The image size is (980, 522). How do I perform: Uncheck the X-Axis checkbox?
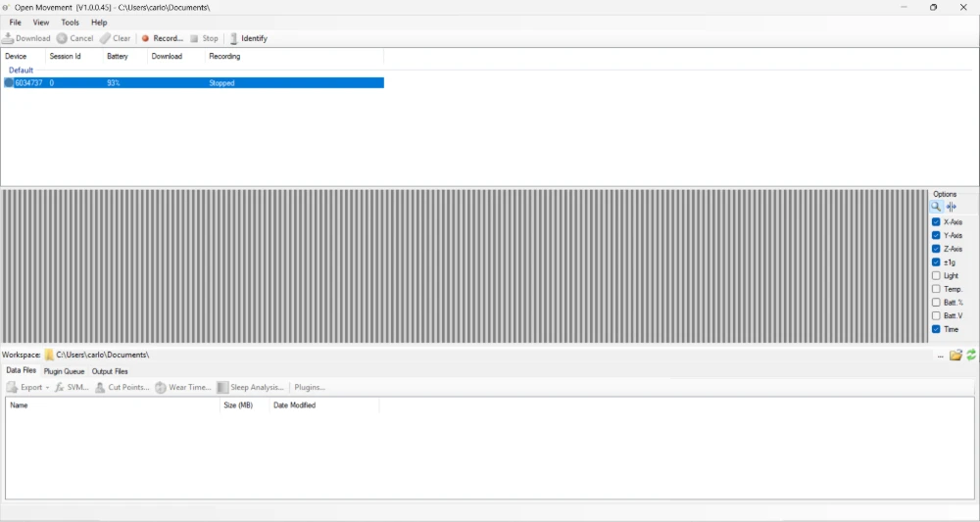936,221
